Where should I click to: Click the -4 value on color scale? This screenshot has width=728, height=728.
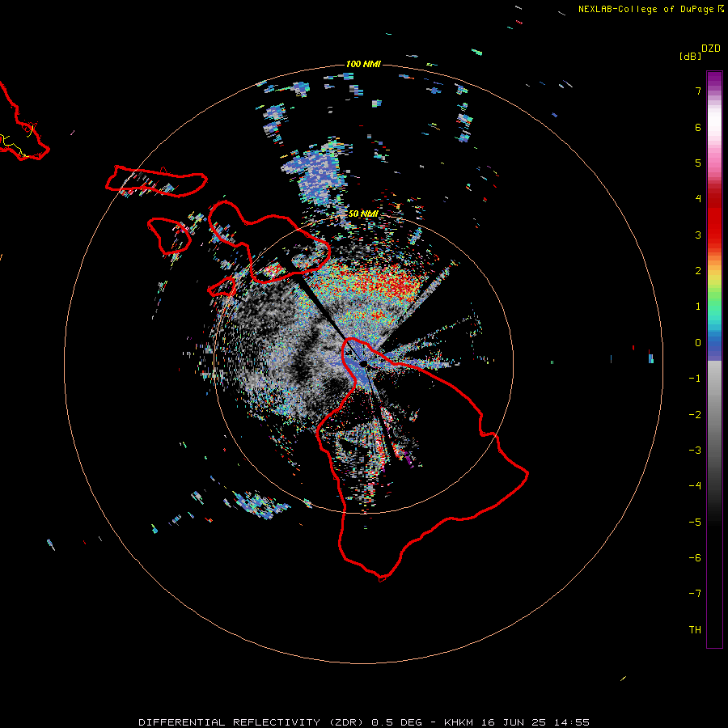point(695,486)
